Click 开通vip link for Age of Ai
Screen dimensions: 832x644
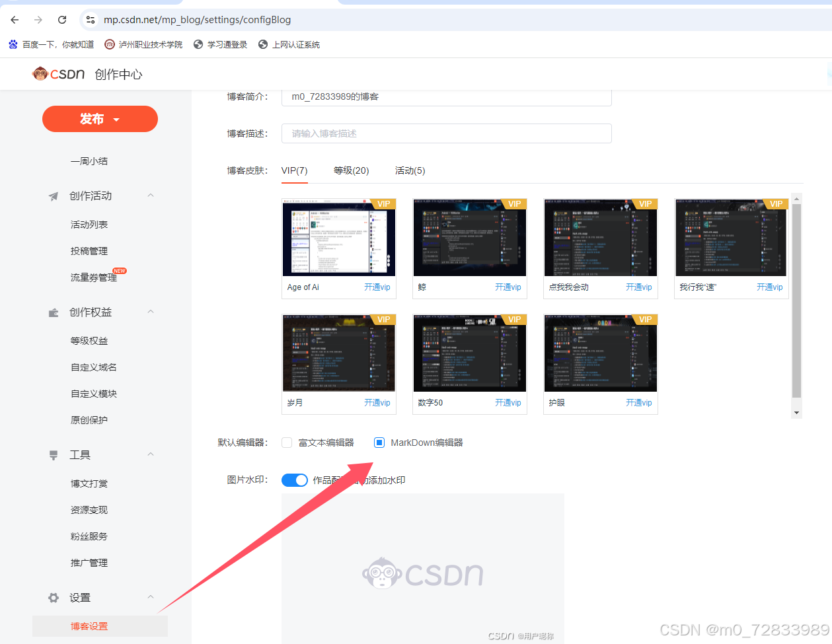377,287
